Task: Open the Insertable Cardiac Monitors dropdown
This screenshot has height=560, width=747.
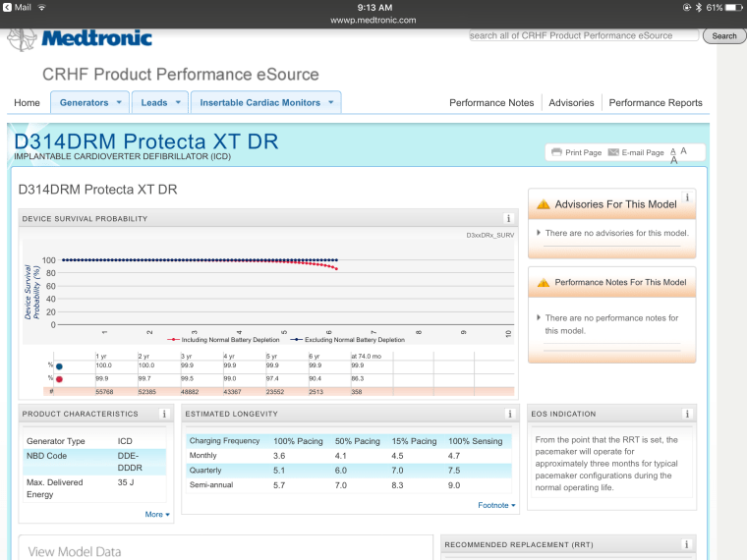Action: (x=265, y=102)
